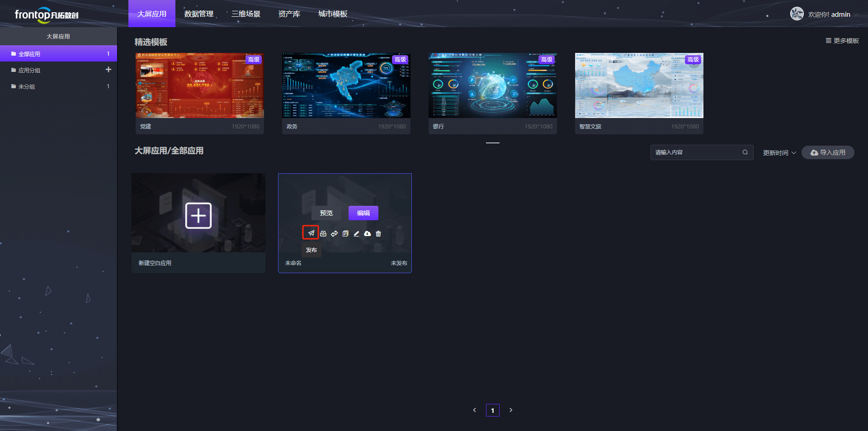Open the 三维场景 tab
Viewport: 868px width, 431px height.
click(x=246, y=14)
